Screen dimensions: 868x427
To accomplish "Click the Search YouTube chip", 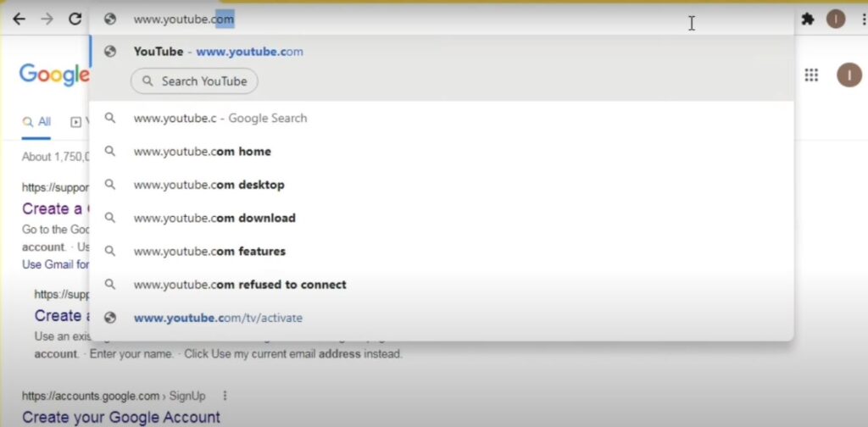I will tap(194, 81).
